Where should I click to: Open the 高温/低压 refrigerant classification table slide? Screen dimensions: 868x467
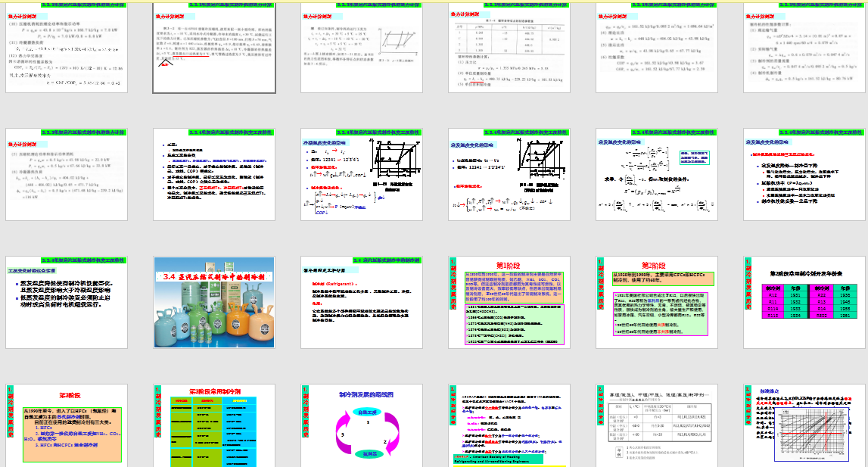point(656,428)
